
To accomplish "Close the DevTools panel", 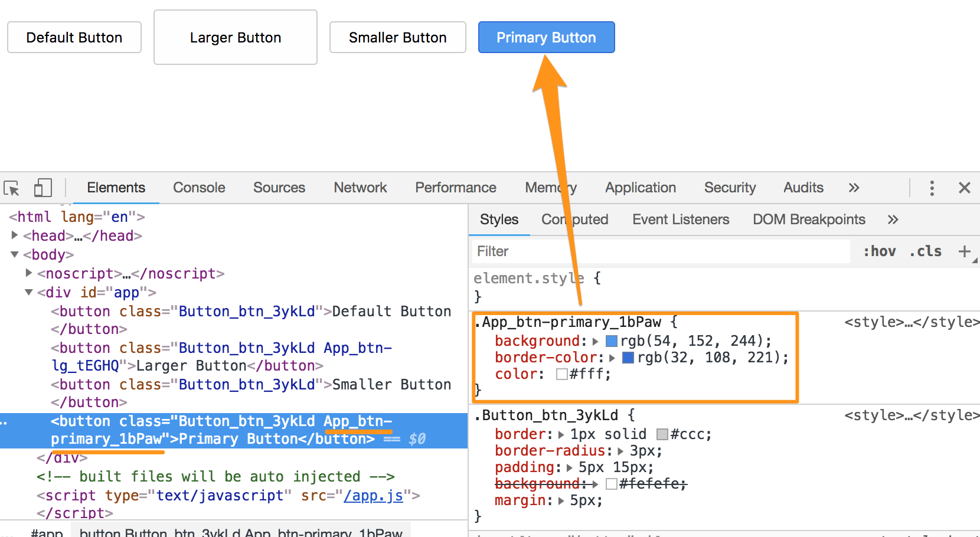I will [x=965, y=188].
